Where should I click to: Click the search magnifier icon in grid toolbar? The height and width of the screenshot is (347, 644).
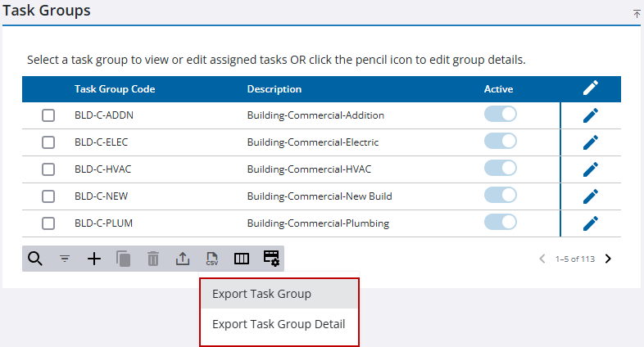pos(35,259)
